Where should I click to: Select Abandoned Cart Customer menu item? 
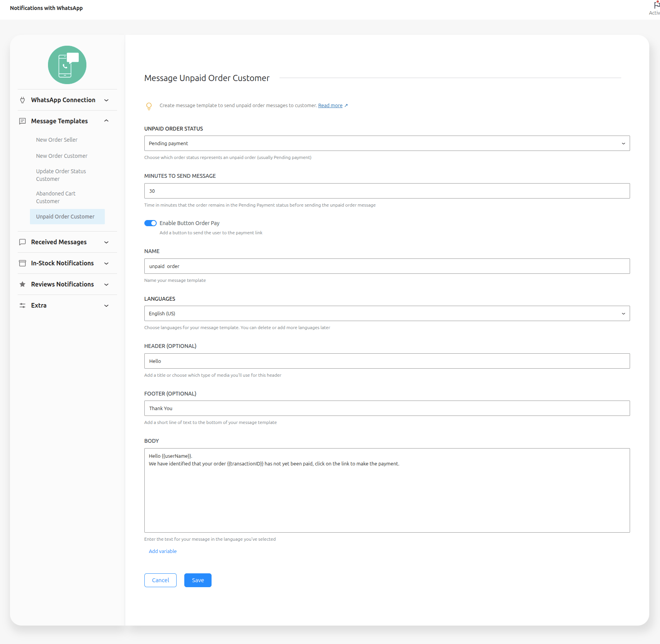coord(56,197)
